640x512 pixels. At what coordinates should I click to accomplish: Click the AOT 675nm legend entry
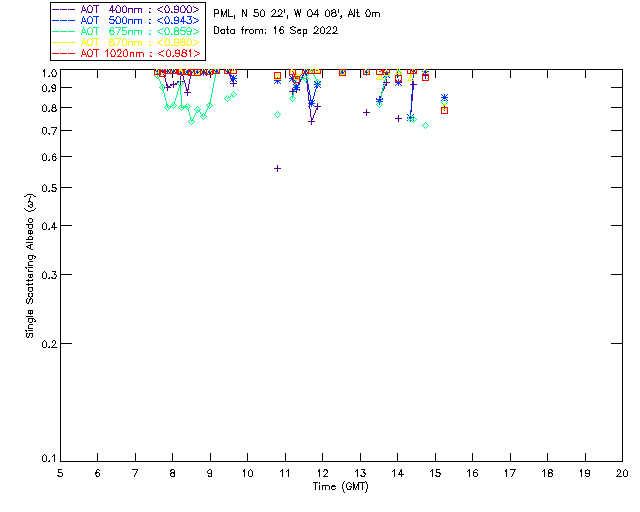[x=126, y=31]
